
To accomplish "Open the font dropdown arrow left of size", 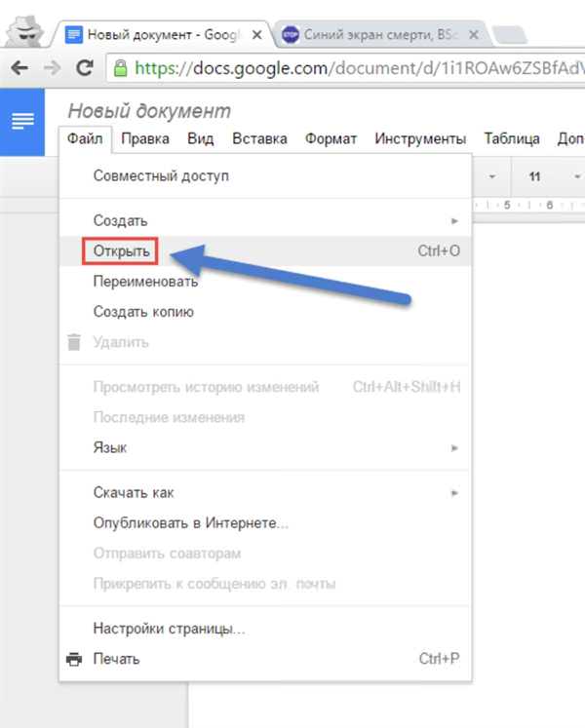I will pos(491,177).
